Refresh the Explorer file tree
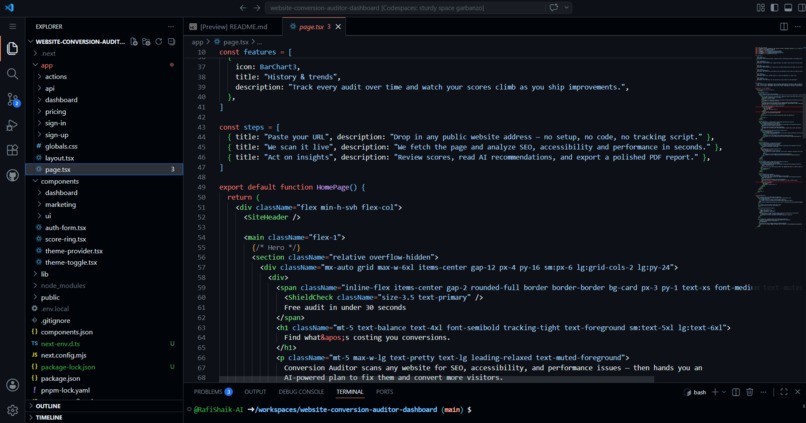Screen dimensions: 806x423 (159, 42)
